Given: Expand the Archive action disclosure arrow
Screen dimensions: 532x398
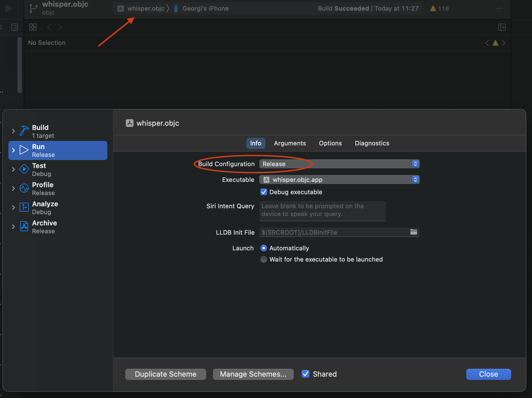Looking at the screenshot, I should point(13,227).
